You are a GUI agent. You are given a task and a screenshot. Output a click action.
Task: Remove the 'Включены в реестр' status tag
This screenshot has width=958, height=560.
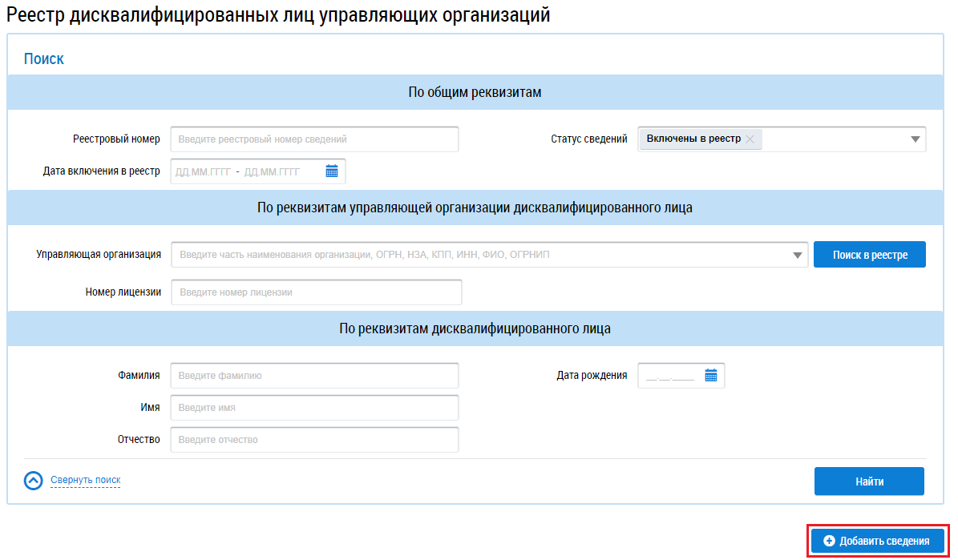click(750, 139)
